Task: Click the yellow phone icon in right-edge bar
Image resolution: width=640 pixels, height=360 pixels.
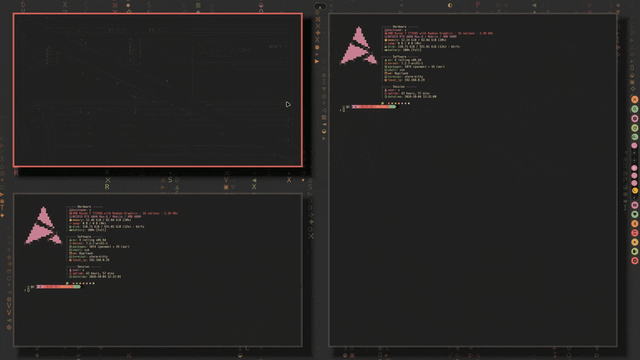Action: coord(635,191)
